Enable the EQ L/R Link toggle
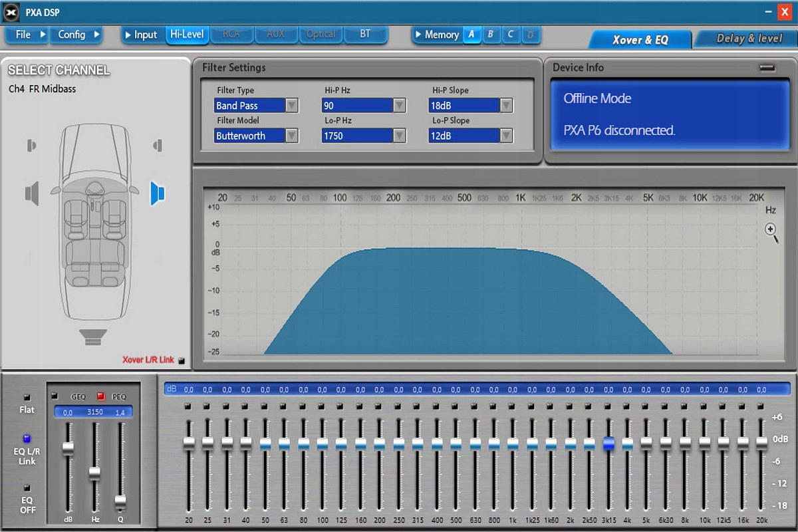 click(27, 439)
